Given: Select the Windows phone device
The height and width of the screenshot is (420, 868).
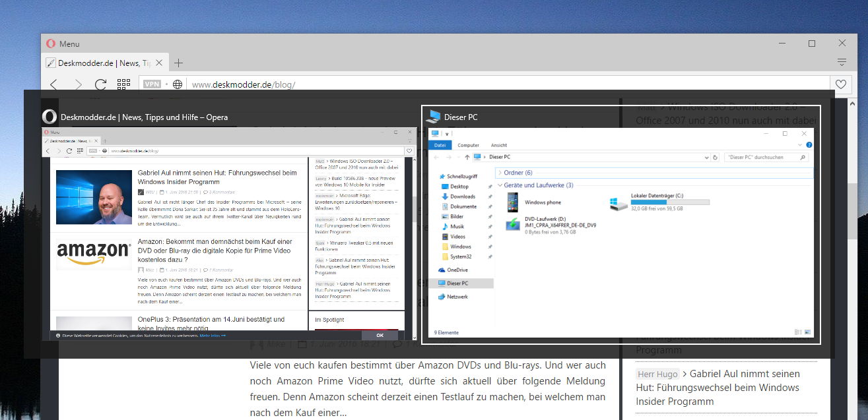Looking at the screenshot, I should (533, 203).
